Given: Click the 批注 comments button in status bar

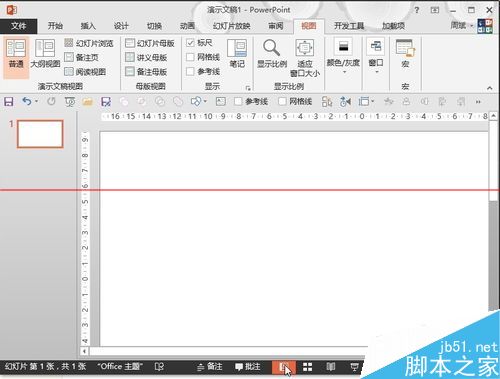Looking at the screenshot, I should click(x=248, y=367).
